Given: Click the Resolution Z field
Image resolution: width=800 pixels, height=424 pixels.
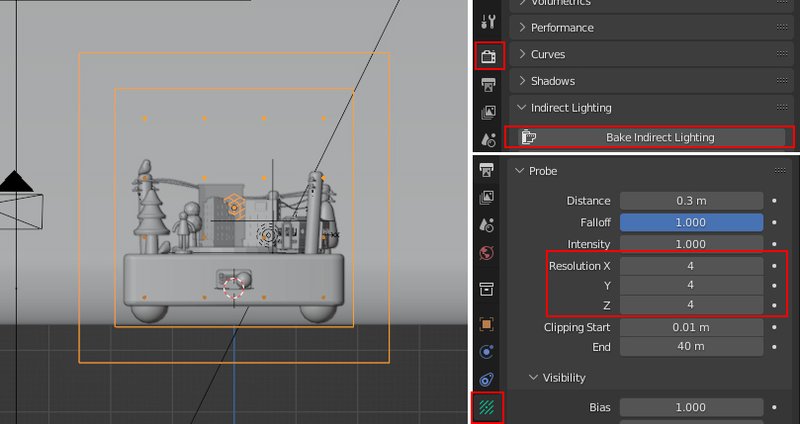Looking at the screenshot, I should coord(691,305).
